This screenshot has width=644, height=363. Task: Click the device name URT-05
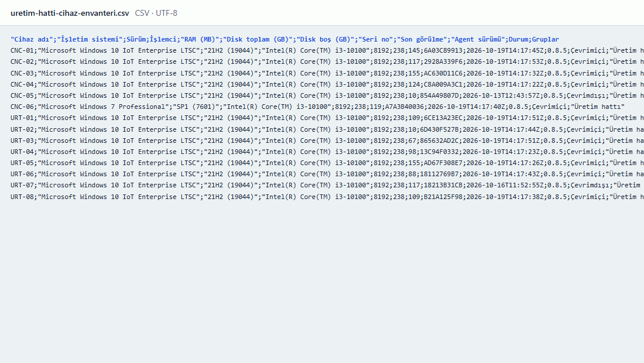tap(22, 163)
